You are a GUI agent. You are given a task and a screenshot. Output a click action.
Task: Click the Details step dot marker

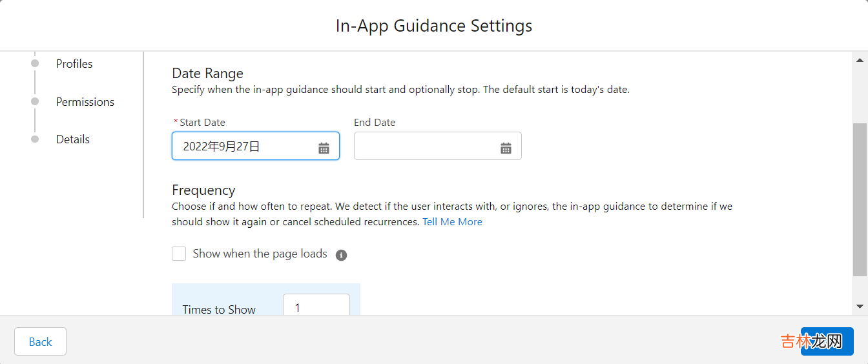pos(35,139)
